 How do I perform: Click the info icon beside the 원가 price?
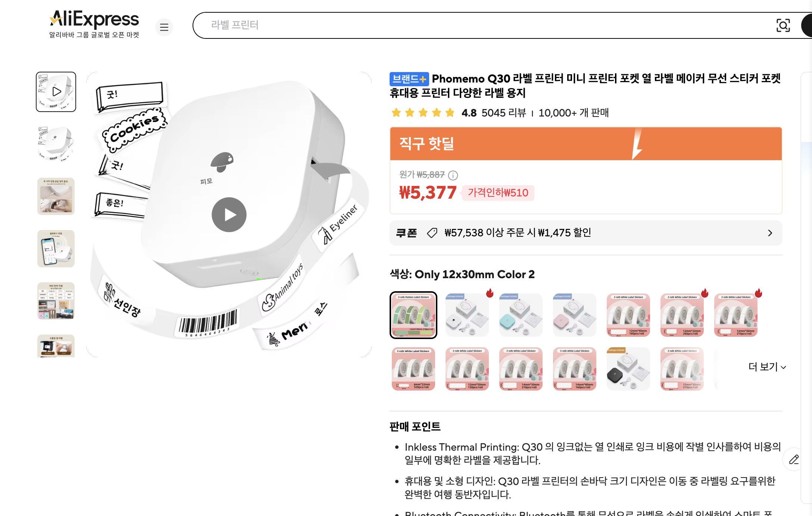click(454, 175)
